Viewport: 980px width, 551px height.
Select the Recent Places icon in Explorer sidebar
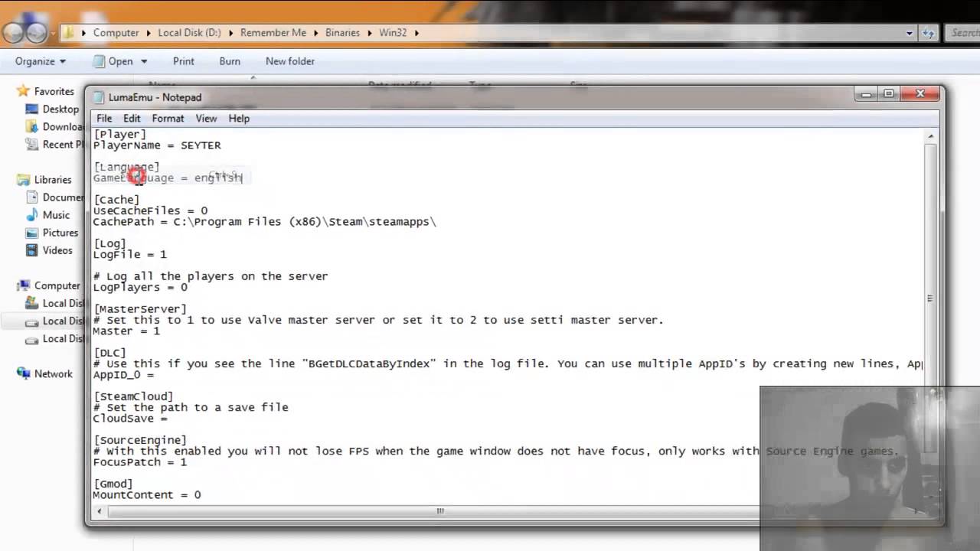point(32,144)
